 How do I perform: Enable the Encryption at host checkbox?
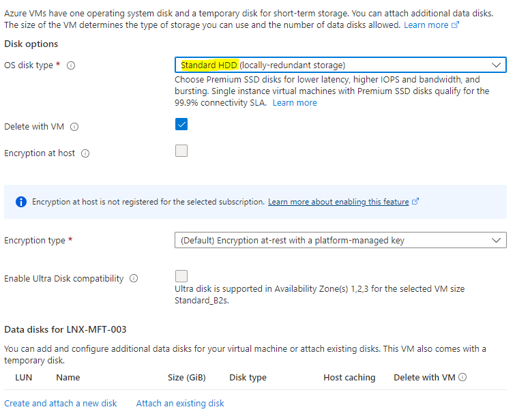[181, 151]
